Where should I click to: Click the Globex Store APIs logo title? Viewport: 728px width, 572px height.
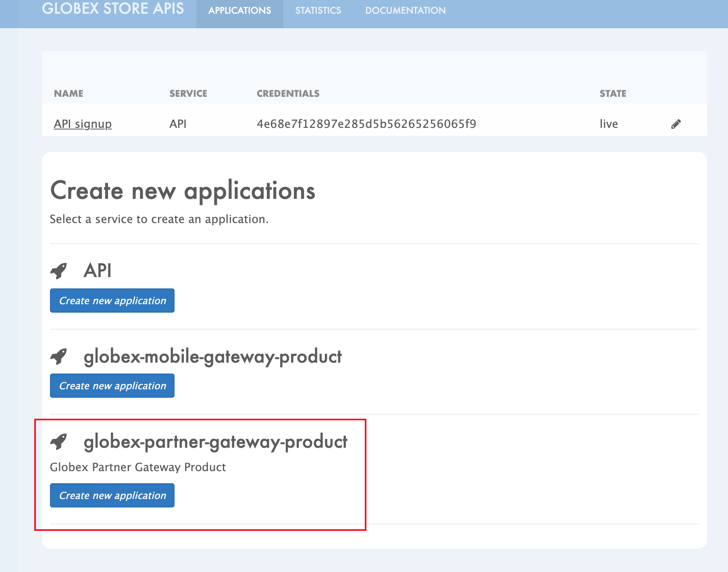113,8
